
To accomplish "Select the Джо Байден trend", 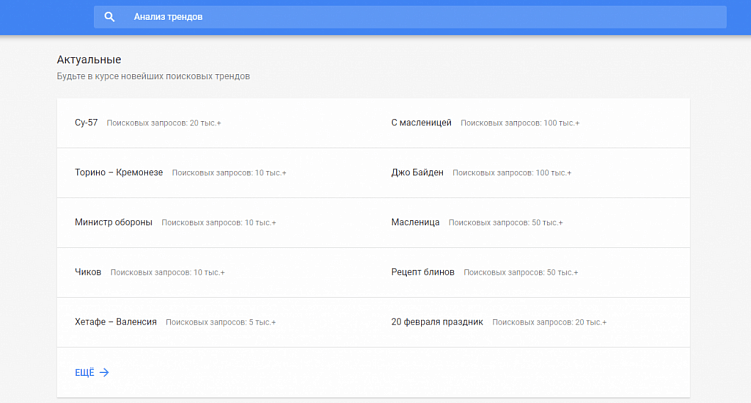I will pos(417,172).
